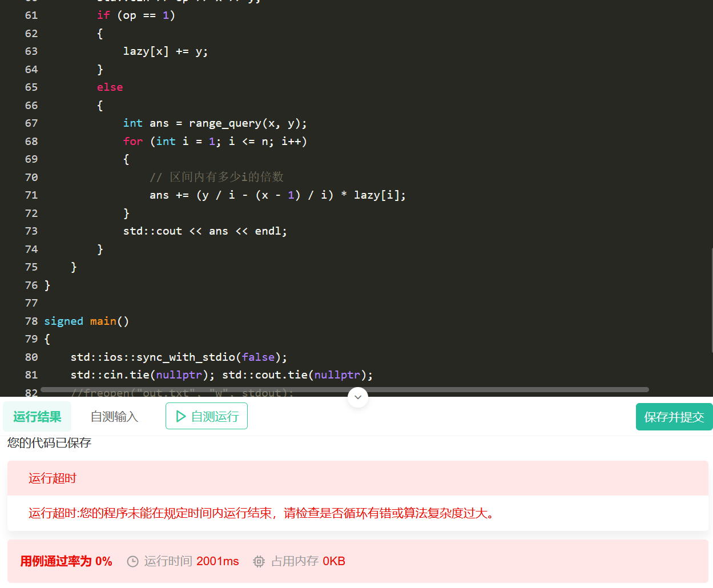This screenshot has width=713, height=588.
Task: Switch to the 自测输入 tab
Action: tap(114, 417)
